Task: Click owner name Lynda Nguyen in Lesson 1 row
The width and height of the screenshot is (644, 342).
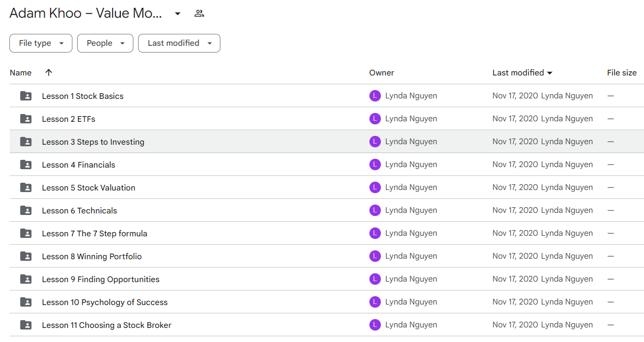Action: coord(411,96)
